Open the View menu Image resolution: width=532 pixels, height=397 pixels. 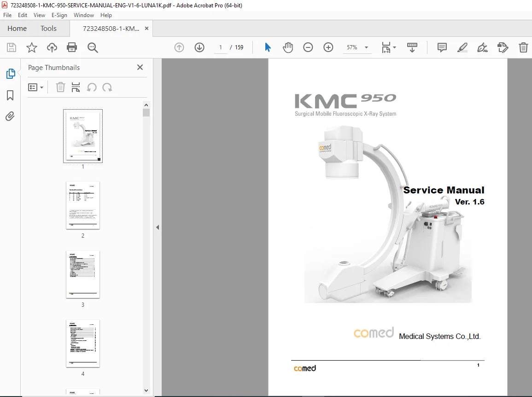39,15
